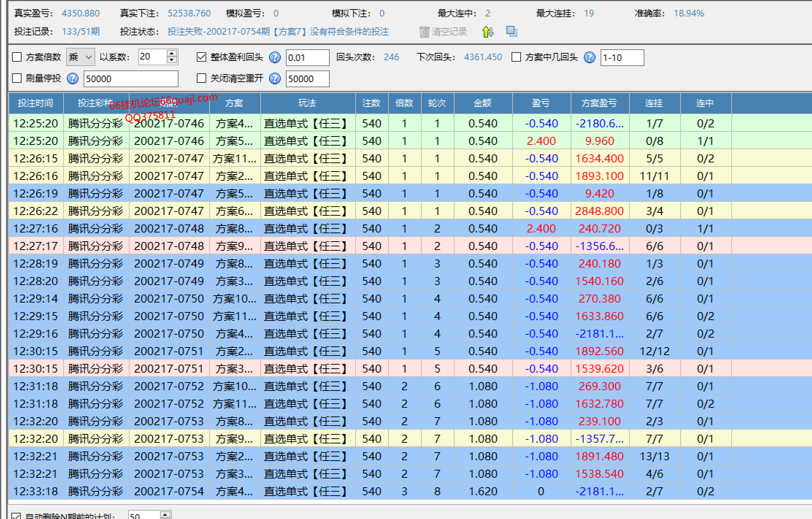
Task: Click 连挂 value 12/12
Action: [x=655, y=351]
